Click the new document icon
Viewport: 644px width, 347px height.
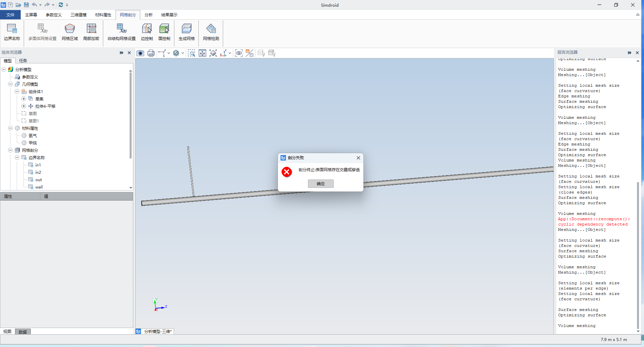point(10,5)
